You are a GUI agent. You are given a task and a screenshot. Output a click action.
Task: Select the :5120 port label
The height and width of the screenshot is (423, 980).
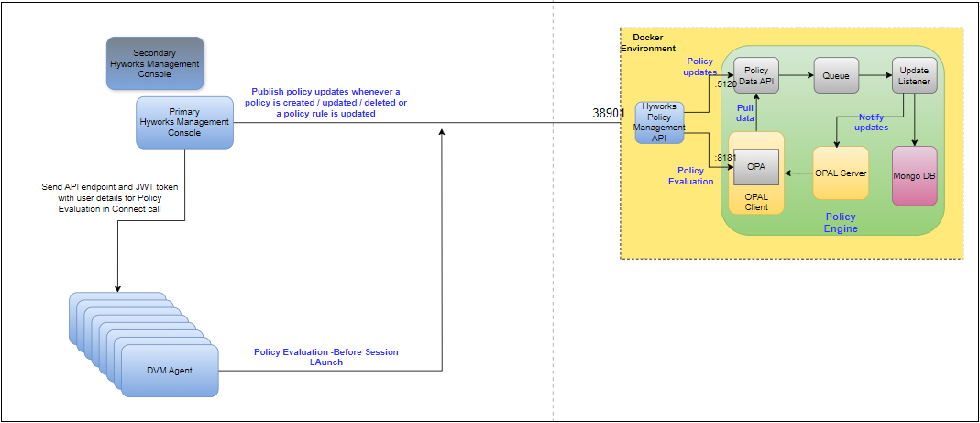click(725, 83)
